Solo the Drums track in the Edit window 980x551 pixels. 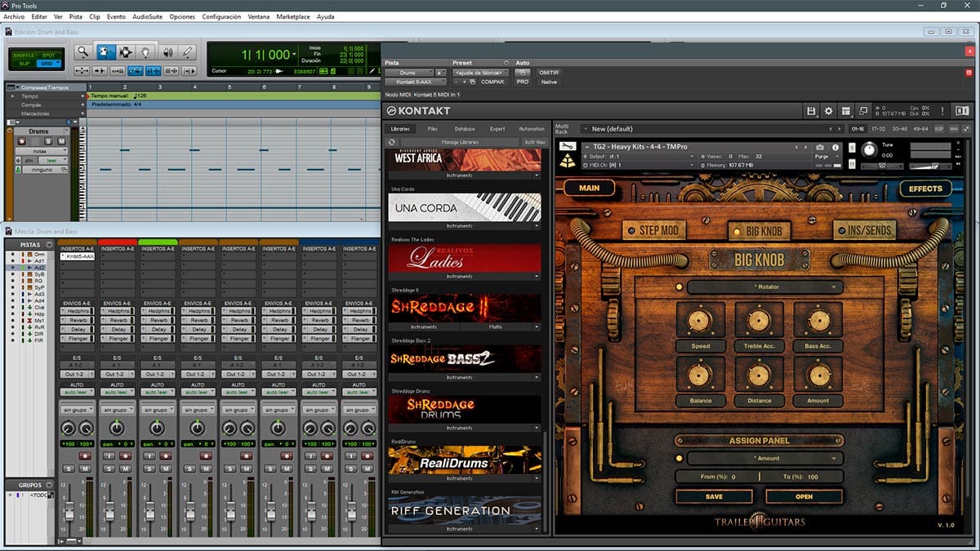pos(49,142)
